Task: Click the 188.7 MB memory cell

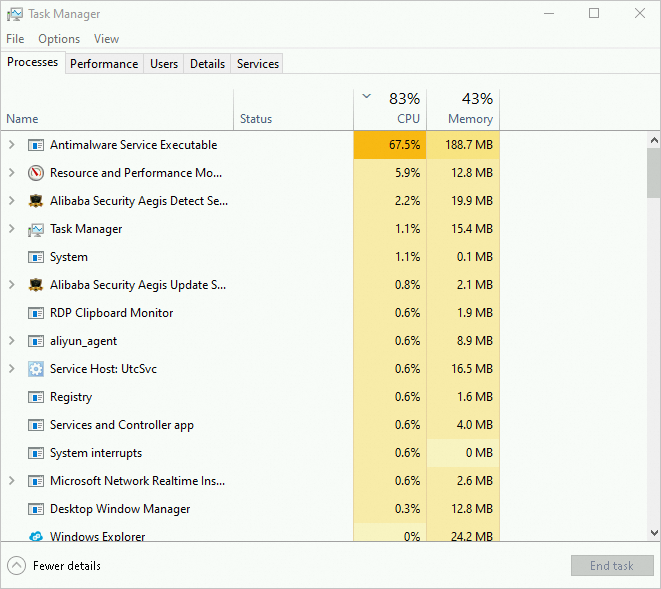Action: 463,145
